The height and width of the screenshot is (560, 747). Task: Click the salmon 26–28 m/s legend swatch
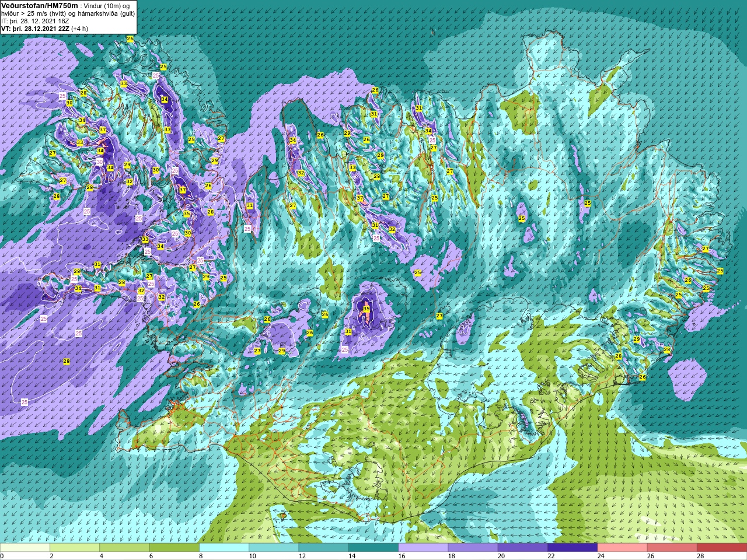[x=672, y=548]
